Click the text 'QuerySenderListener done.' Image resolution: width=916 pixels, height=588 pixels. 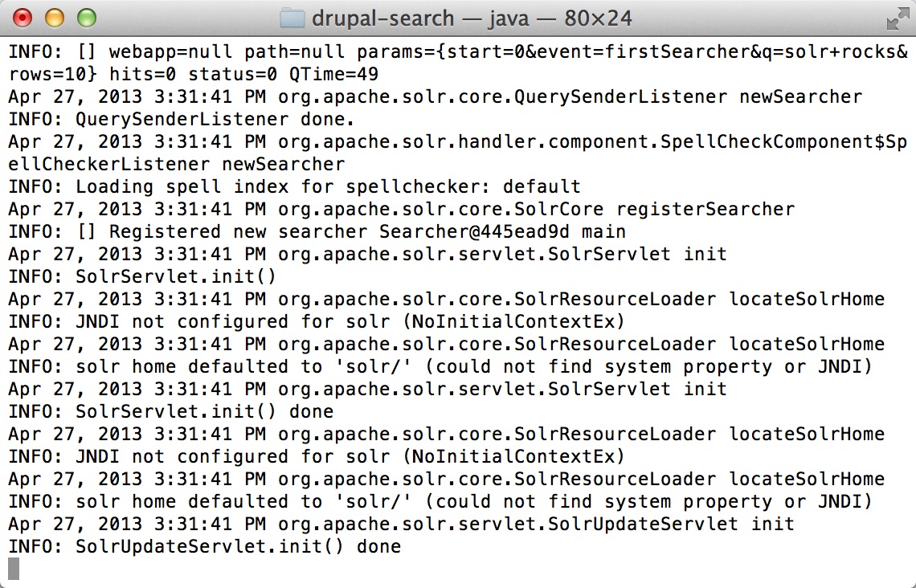tap(215, 119)
